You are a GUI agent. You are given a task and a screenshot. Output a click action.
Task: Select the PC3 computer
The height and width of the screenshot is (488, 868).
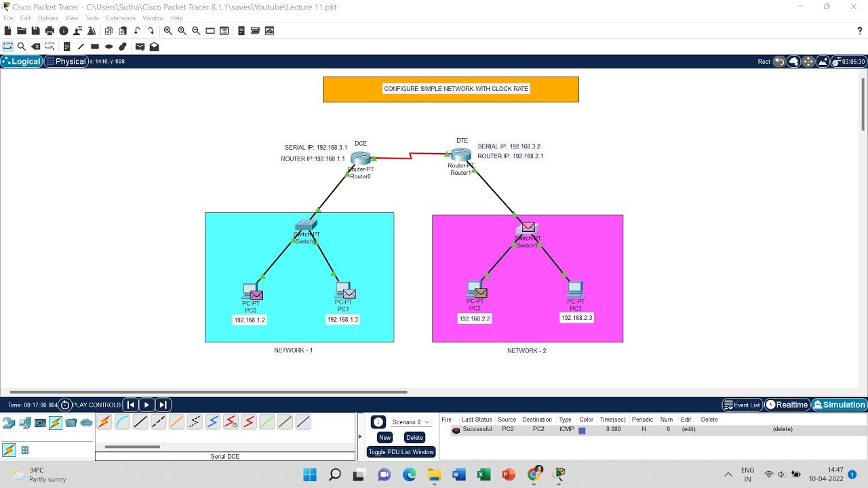[x=576, y=289]
